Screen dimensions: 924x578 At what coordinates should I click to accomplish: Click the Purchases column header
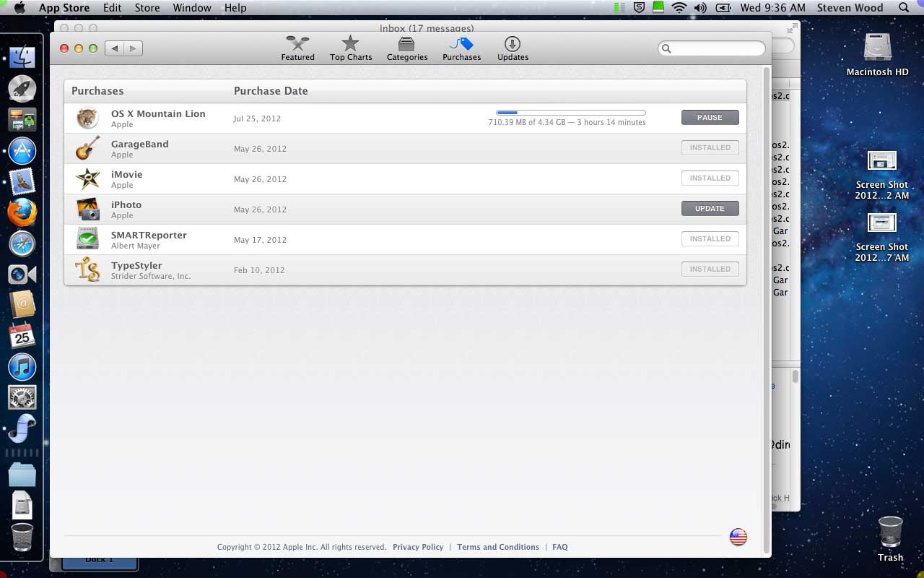(x=97, y=91)
